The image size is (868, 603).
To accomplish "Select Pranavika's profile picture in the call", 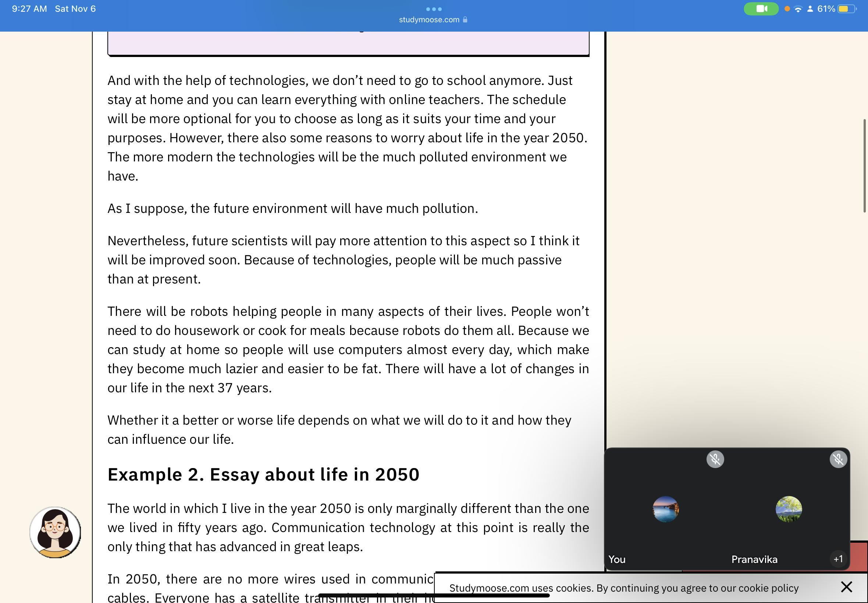I will click(788, 509).
